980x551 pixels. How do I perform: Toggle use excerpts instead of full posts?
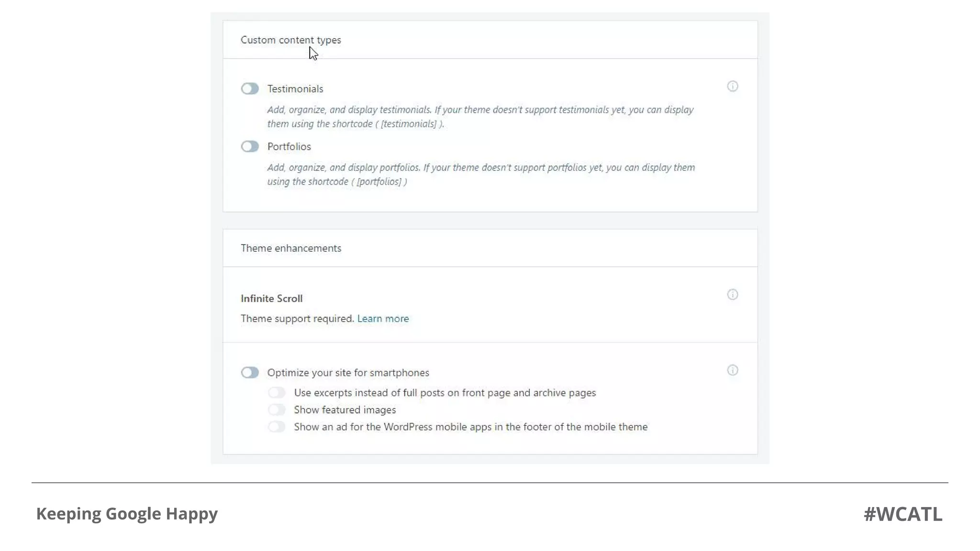277,393
